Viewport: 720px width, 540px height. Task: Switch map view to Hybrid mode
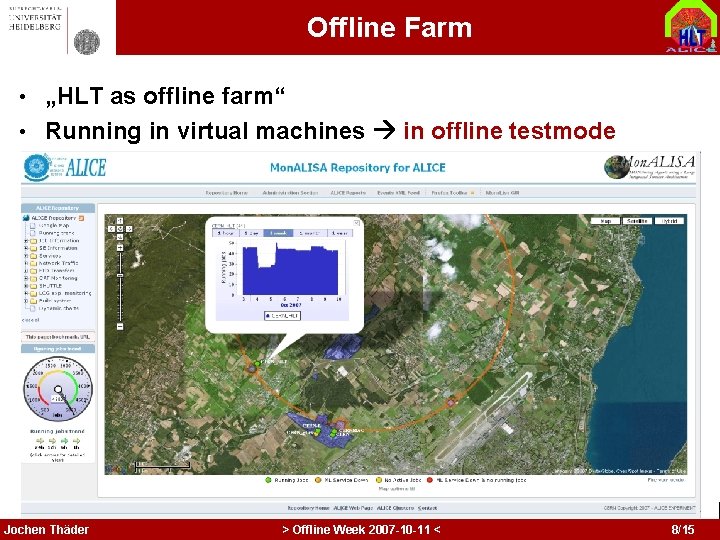point(669,221)
